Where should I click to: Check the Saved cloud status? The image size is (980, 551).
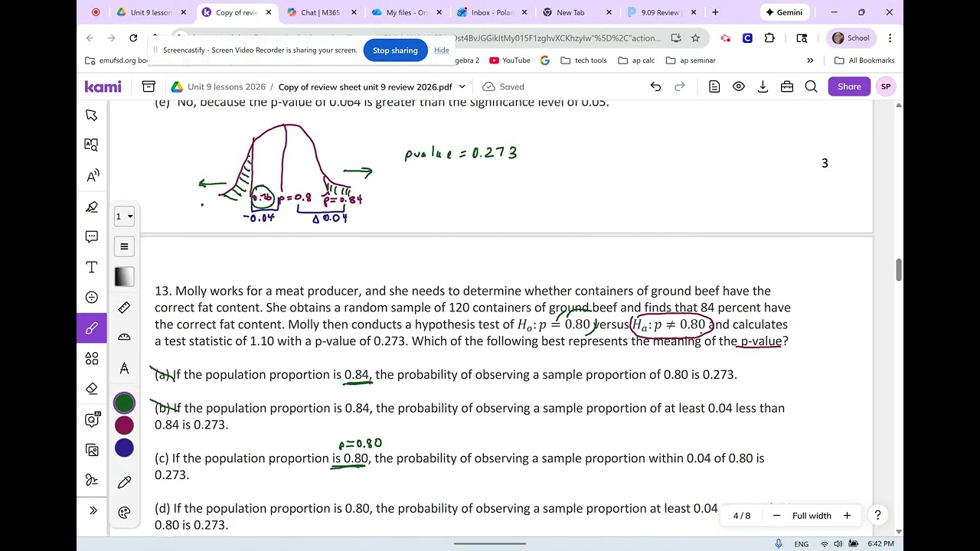tap(503, 86)
